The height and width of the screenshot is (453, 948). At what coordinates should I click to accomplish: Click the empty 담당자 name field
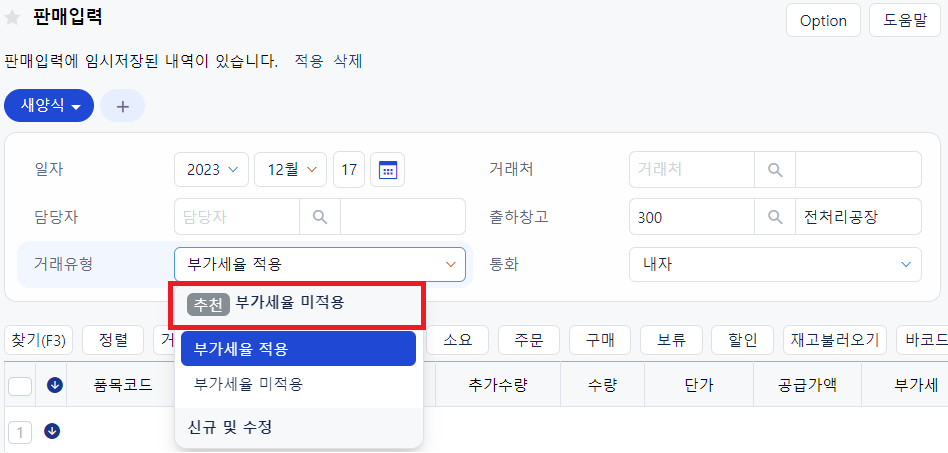(403, 217)
